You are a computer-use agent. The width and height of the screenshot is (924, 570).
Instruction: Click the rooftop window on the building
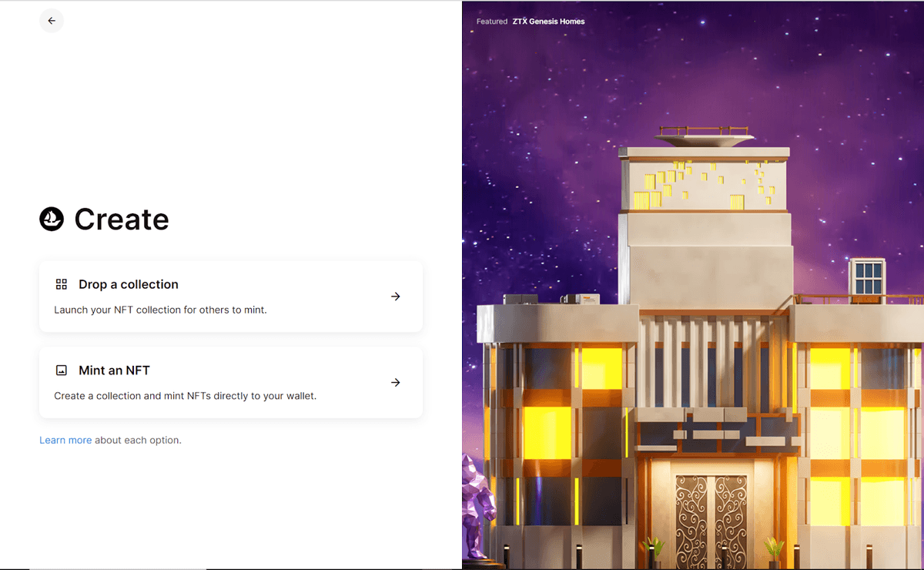point(868,277)
